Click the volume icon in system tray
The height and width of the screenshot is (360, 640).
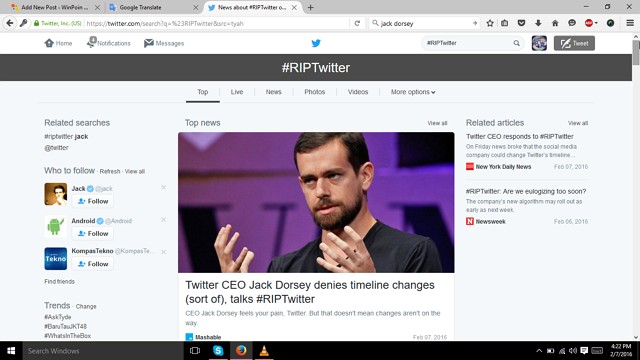point(573,351)
